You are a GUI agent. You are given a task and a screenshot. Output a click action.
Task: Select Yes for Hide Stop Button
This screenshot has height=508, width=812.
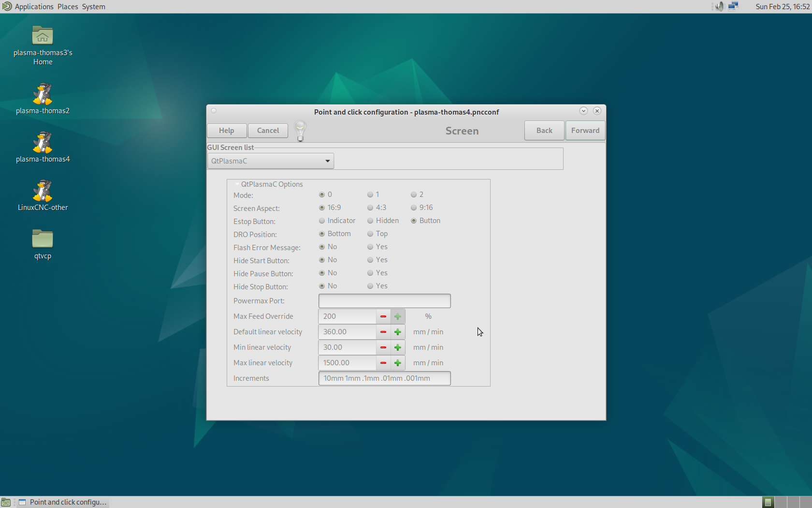point(370,286)
